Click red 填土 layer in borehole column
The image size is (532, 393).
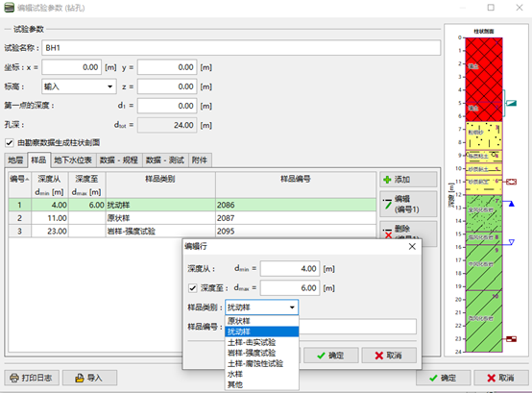[484, 69]
